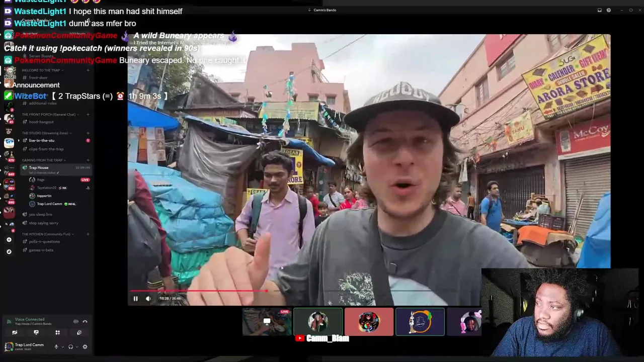The width and height of the screenshot is (644, 362).
Task: Pause the video in the stream
Action: (135, 298)
